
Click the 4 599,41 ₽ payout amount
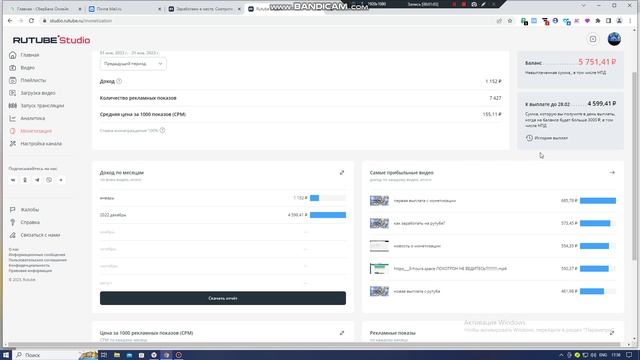602,104
